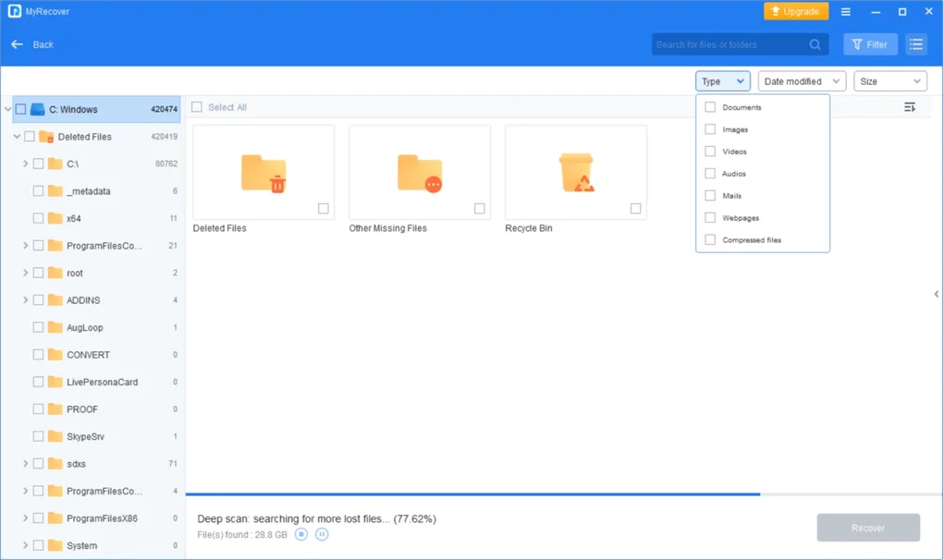Screen dimensions: 943x560
Task: Click the Deleted Files folder icon in tree
Action: click(x=46, y=137)
